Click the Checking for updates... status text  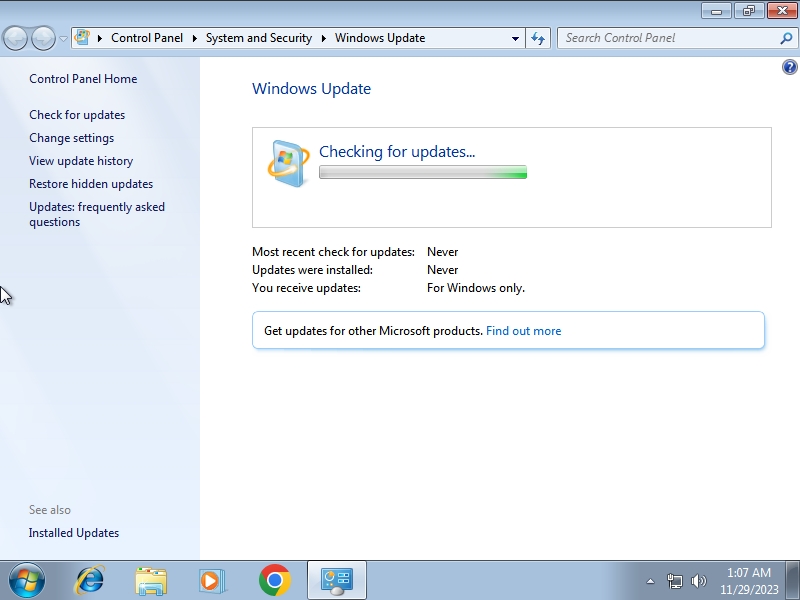397,152
